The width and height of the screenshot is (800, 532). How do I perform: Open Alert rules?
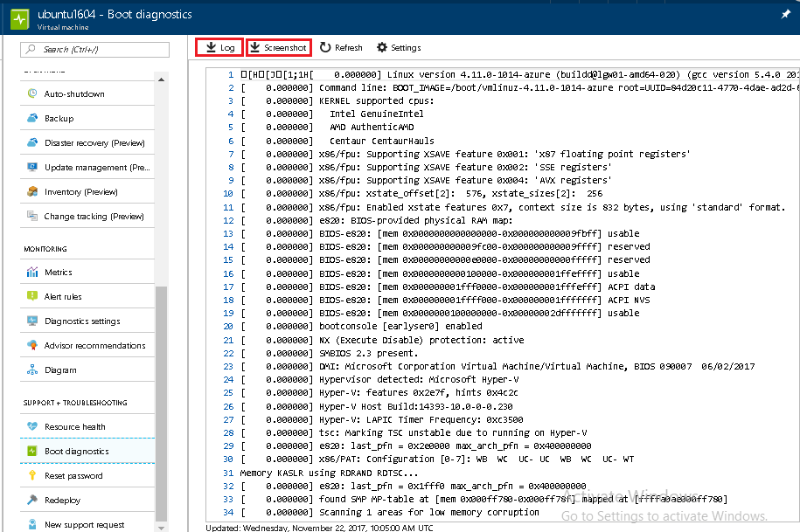[87, 297]
